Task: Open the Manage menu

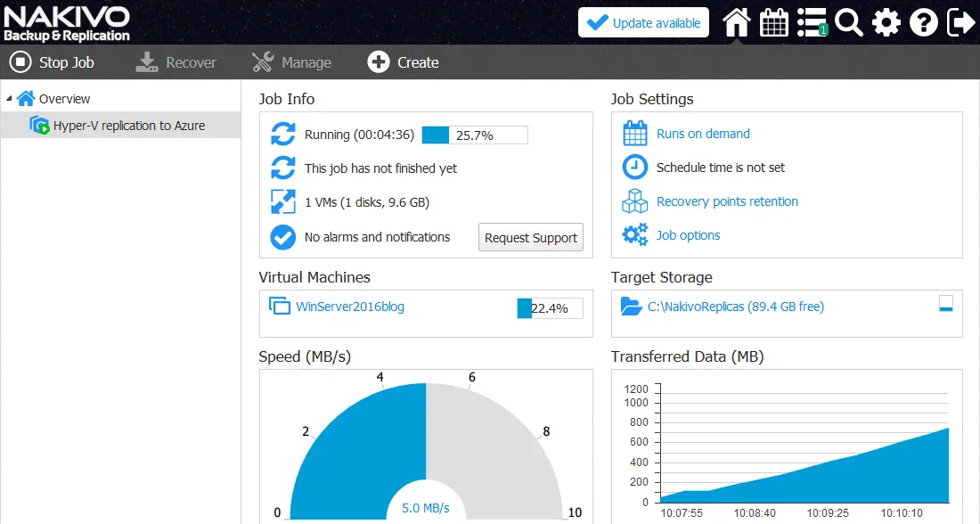Action: click(291, 62)
